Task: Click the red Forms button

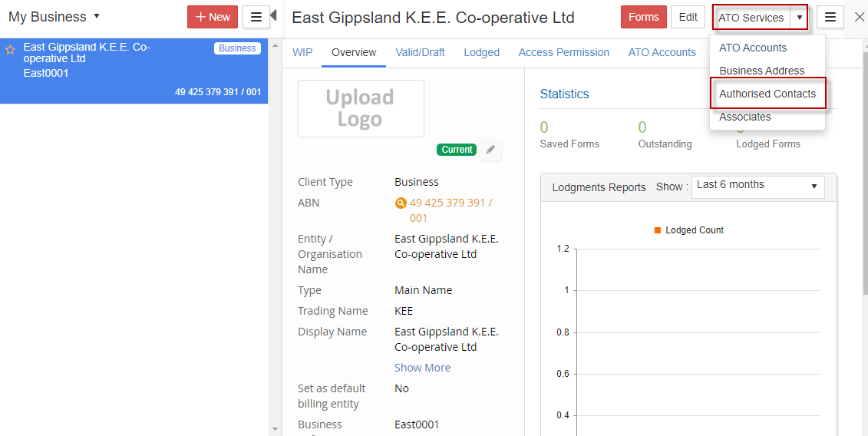Action: coord(643,17)
